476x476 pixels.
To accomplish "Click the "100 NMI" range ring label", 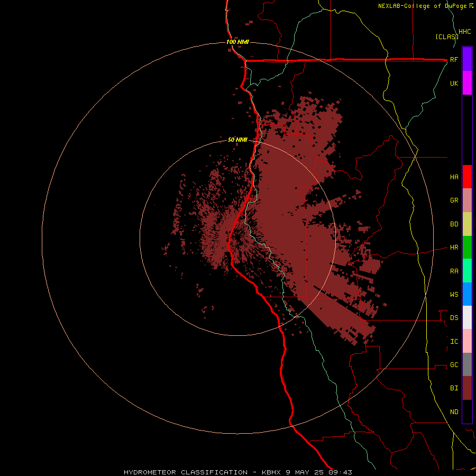I will point(237,42).
